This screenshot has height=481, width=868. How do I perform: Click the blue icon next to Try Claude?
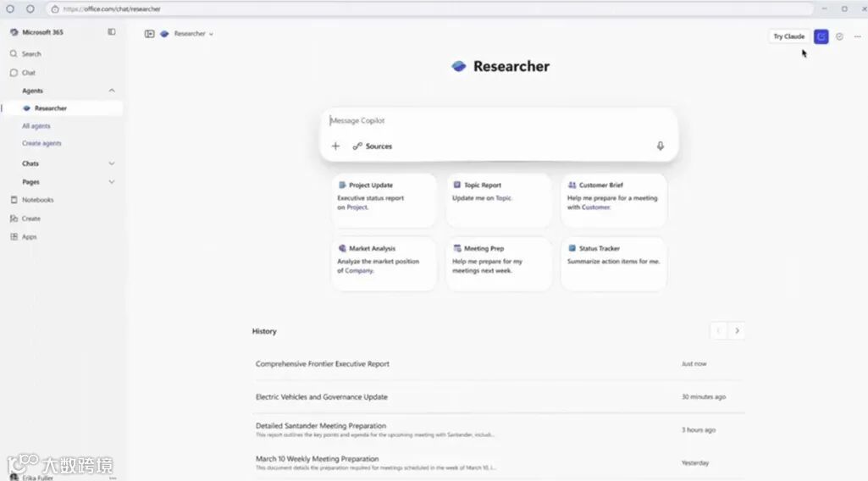tap(821, 36)
